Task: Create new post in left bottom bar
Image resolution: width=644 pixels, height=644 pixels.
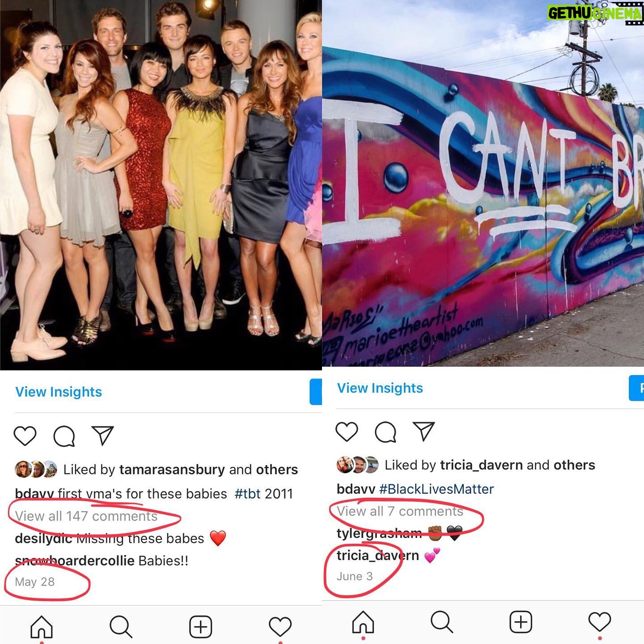Action: pos(201,627)
